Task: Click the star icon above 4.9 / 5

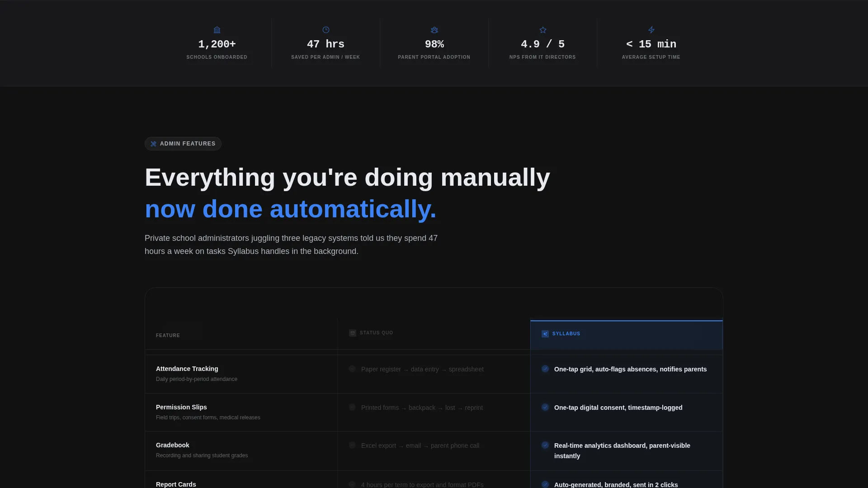Action: [542, 30]
